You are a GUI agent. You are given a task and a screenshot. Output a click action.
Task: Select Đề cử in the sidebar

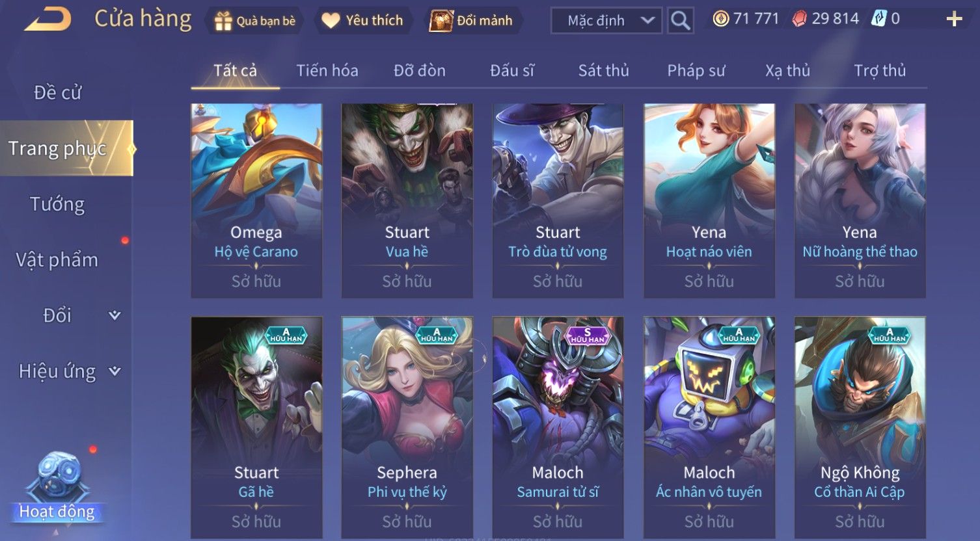point(57,92)
